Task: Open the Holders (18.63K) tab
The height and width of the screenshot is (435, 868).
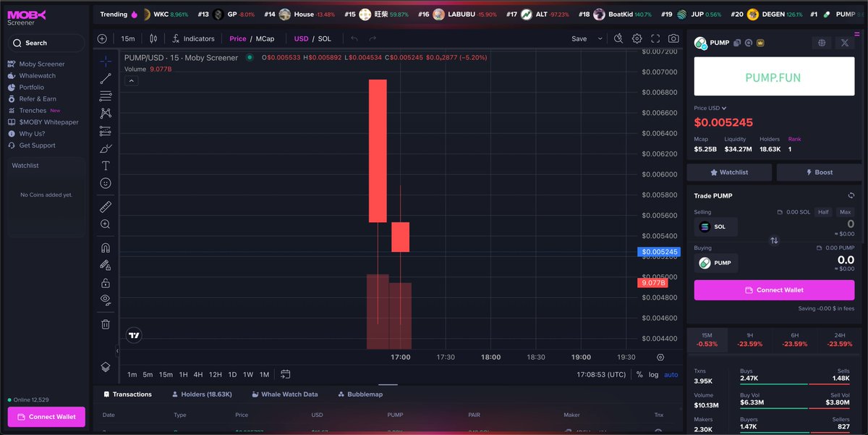Action: click(x=202, y=394)
